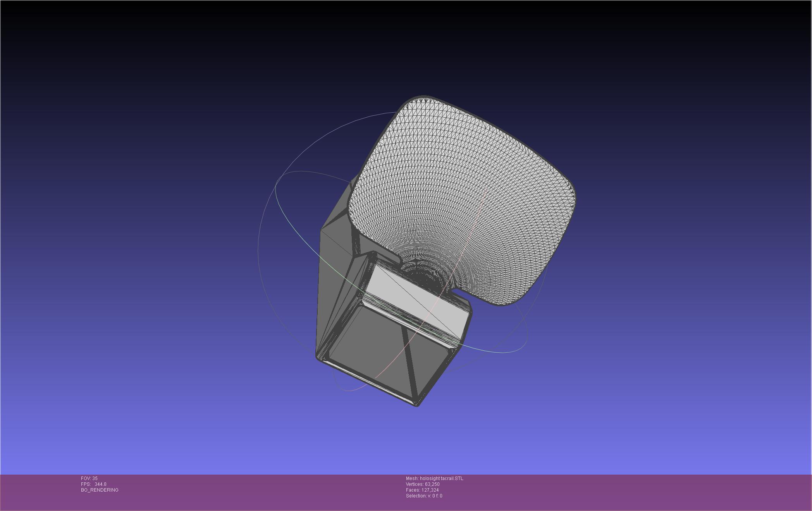The image size is (812, 511).
Task: Click the dense circular mesh center inside hood
Action: pos(424,275)
